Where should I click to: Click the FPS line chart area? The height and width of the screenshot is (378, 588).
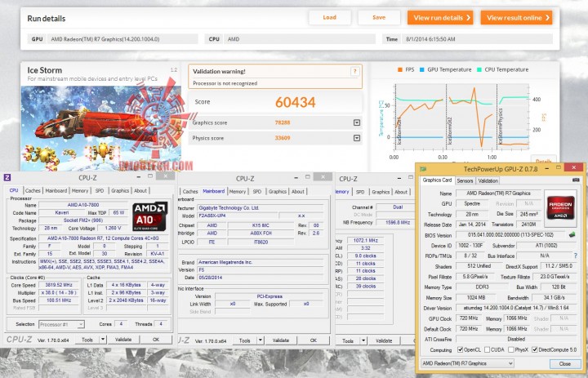[x=462, y=117]
